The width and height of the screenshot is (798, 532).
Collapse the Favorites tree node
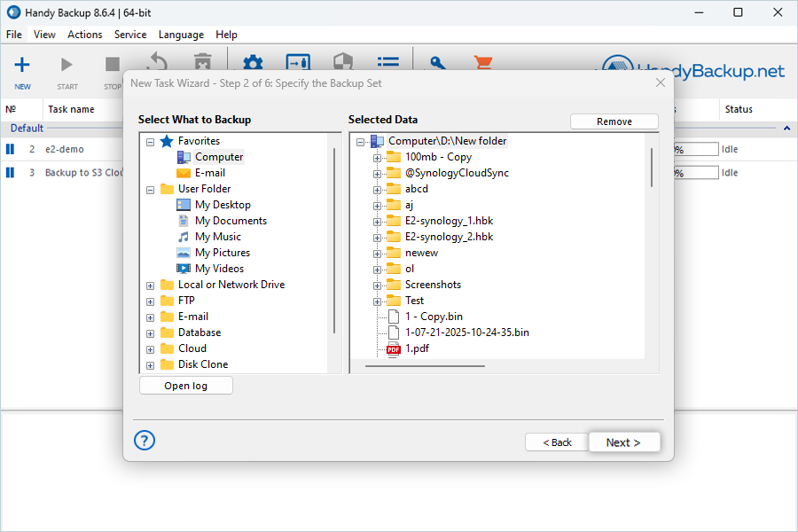click(x=150, y=142)
